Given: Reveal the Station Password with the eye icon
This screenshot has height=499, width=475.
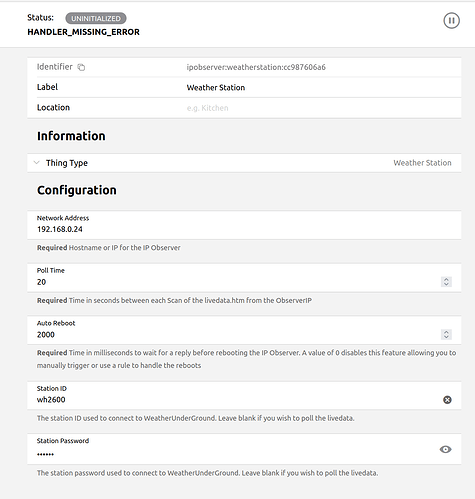Looking at the screenshot, I should (x=445, y=449).
